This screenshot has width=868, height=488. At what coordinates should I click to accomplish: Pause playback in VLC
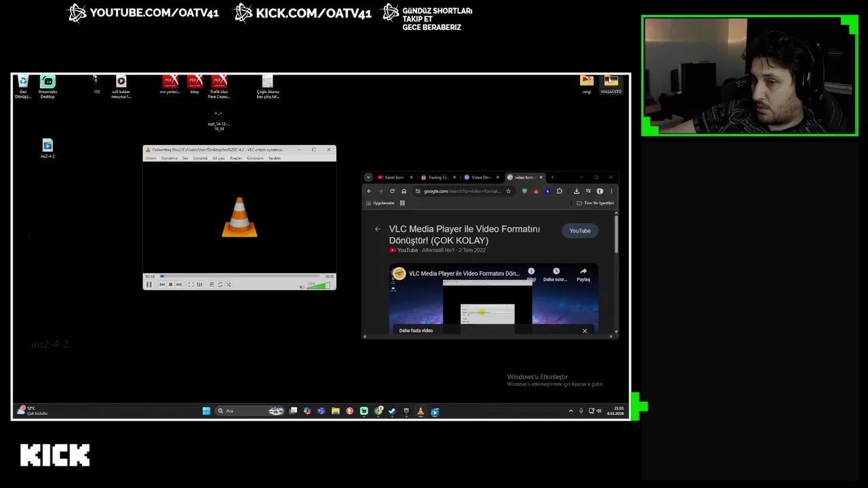(149, 285)
